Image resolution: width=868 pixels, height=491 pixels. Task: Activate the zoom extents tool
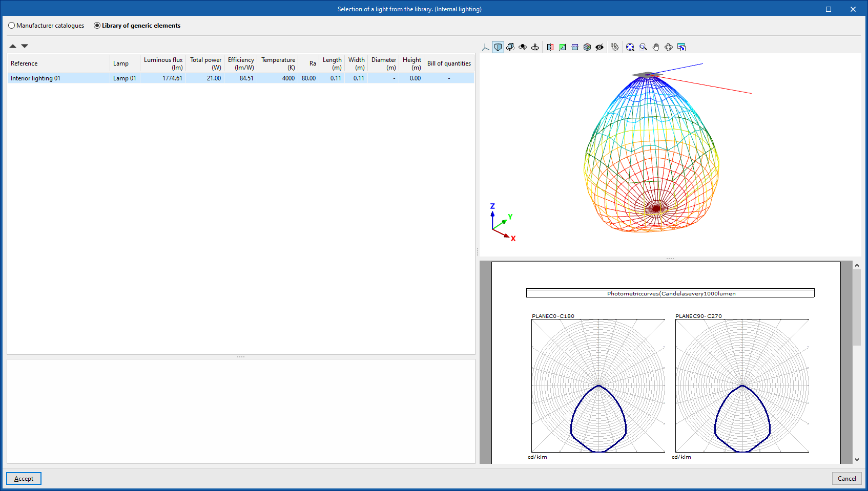point(630,47)
